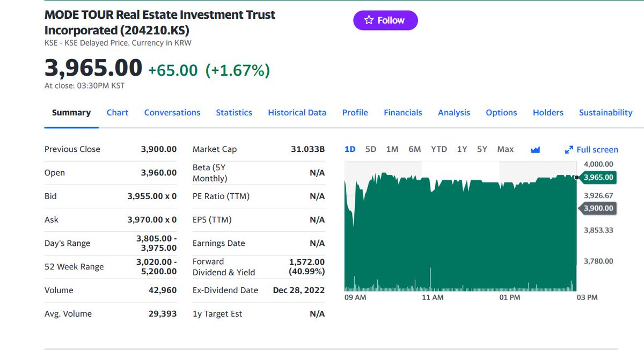
Task: Click the +65.00 price change
Action: point(173,70)
